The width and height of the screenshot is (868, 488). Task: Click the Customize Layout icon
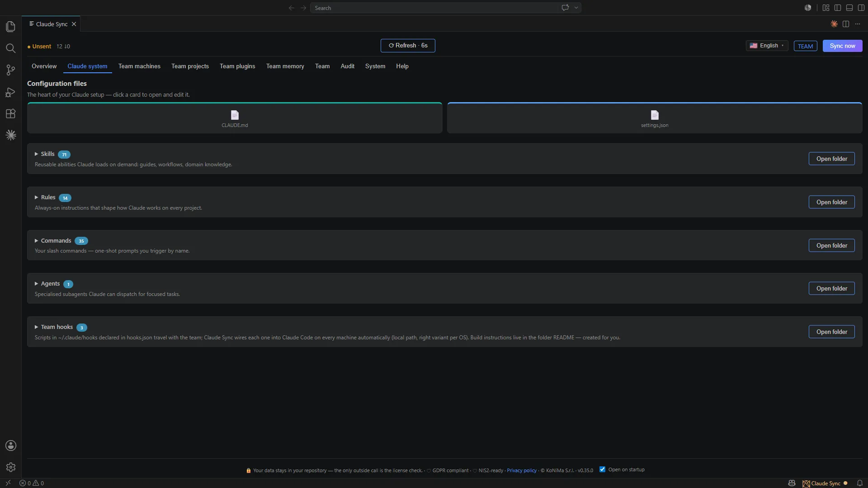click(826, 8)
